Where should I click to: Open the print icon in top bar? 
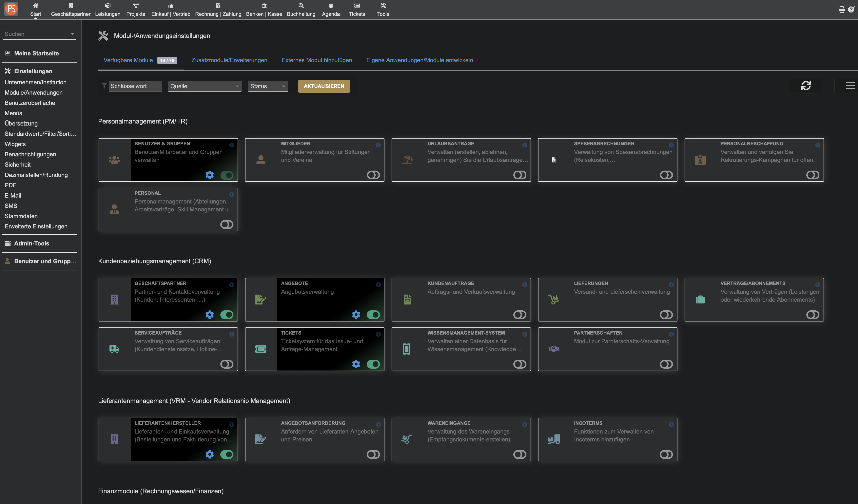[x=842, y=10]
